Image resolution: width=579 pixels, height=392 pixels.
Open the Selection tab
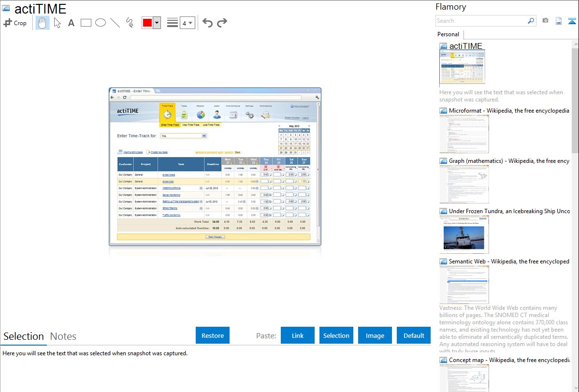pyautogui.click(x=24, y=336)
